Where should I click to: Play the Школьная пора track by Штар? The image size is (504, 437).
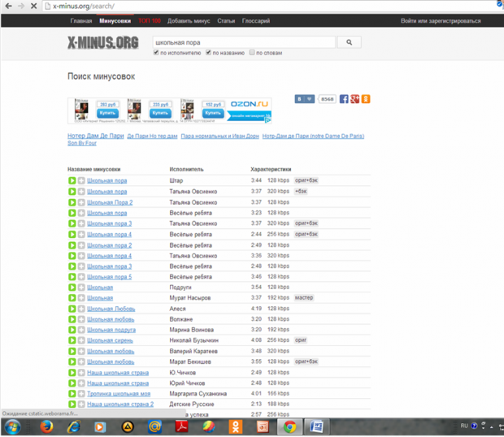click(x=72, y=180)
